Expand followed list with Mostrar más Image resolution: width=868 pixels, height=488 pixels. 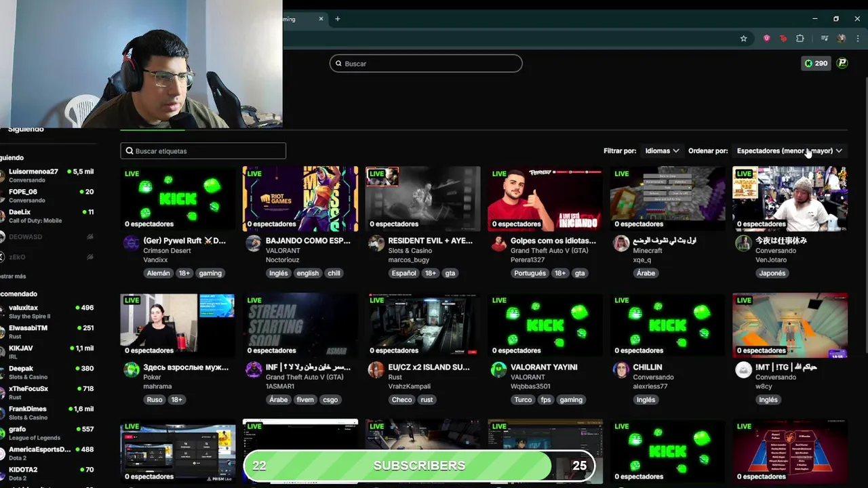[13, 277]
